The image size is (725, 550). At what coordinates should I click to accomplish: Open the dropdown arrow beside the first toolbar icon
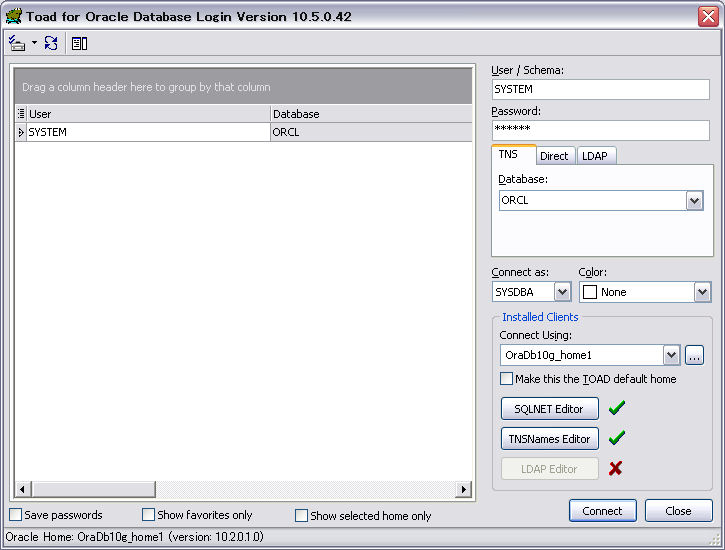(x=35, y=43)
